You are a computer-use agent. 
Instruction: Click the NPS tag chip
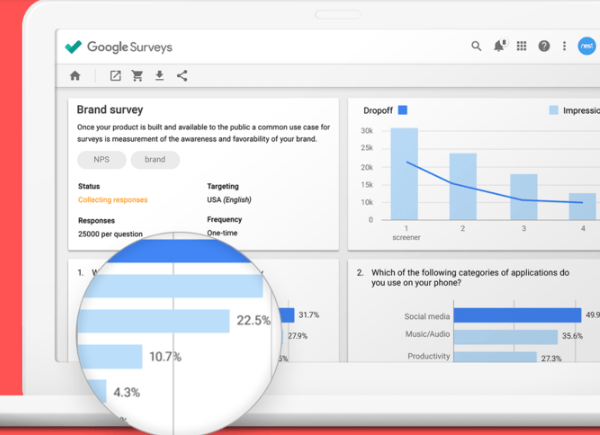(101, 160)
